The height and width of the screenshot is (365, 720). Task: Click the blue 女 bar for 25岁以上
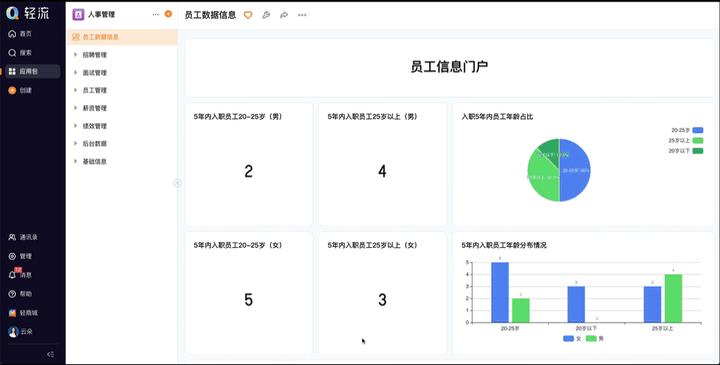point(652,304)
